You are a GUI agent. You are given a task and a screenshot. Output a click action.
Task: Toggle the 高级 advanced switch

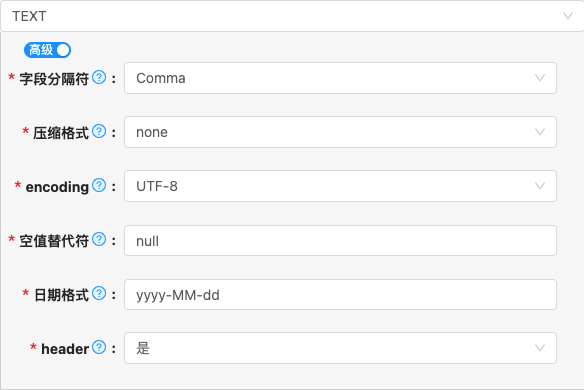[x=47, y=50]
